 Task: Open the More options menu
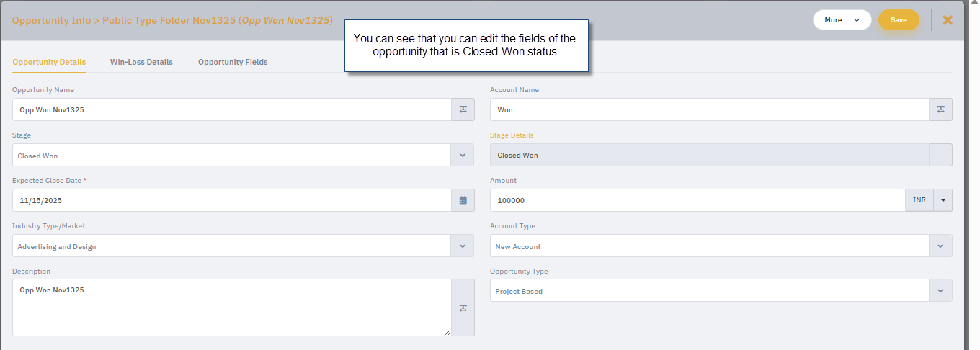842,20
